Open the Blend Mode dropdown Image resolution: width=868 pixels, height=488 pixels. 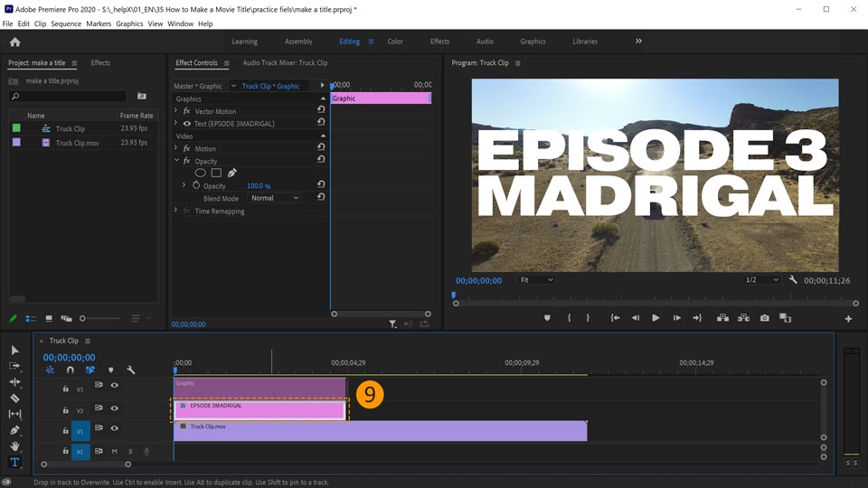tap(275, 198)
